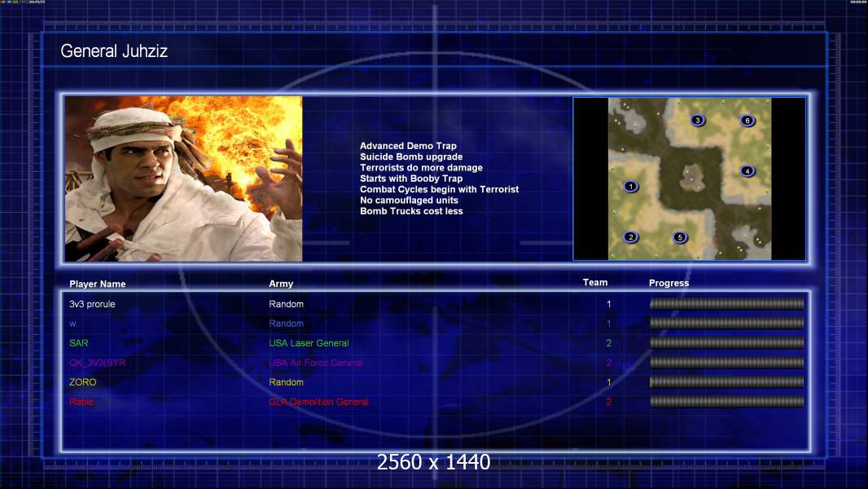This screenshot has width=868, height=489.
Task: Click start position marker 2 on the map
Action: pos(630,237)
